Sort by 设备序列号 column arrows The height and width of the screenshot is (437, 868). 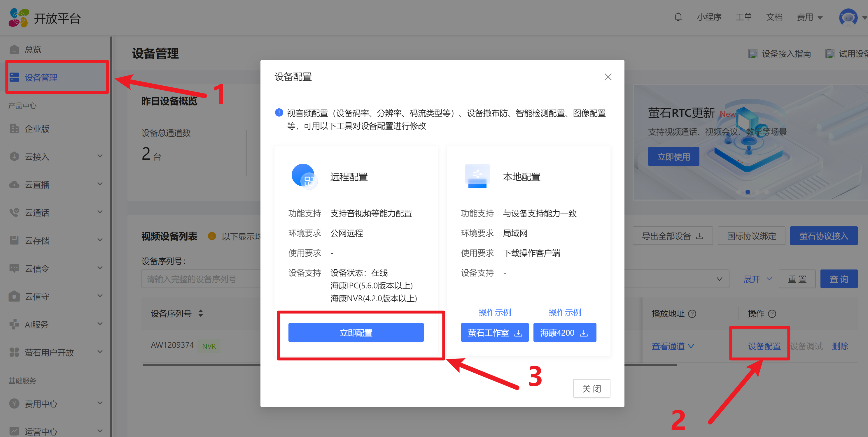click(200, 313)
